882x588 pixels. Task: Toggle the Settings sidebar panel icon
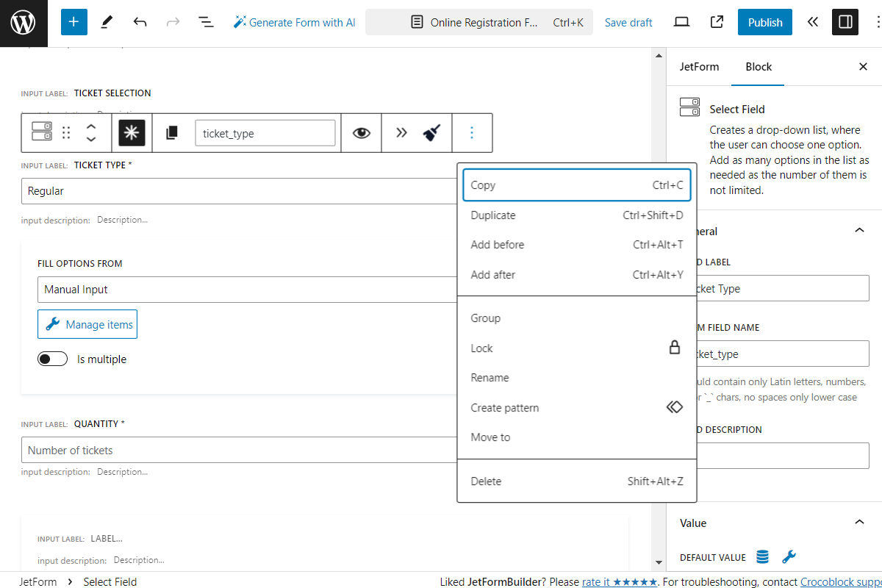point(845,22)
